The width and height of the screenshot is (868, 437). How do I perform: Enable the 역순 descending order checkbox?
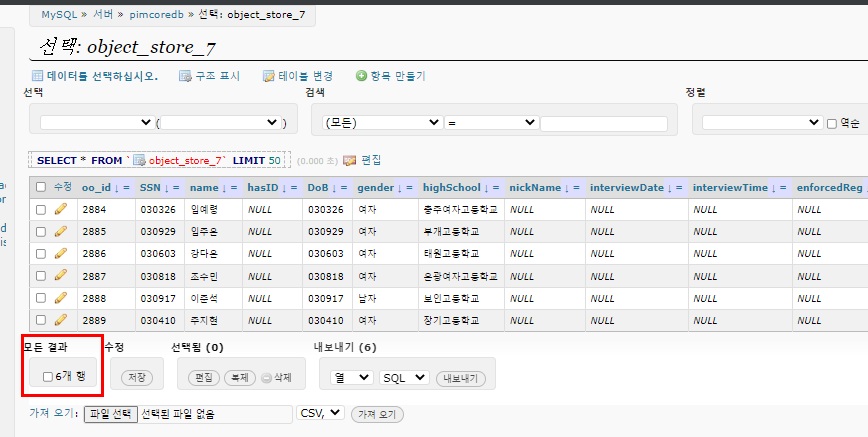831,124
